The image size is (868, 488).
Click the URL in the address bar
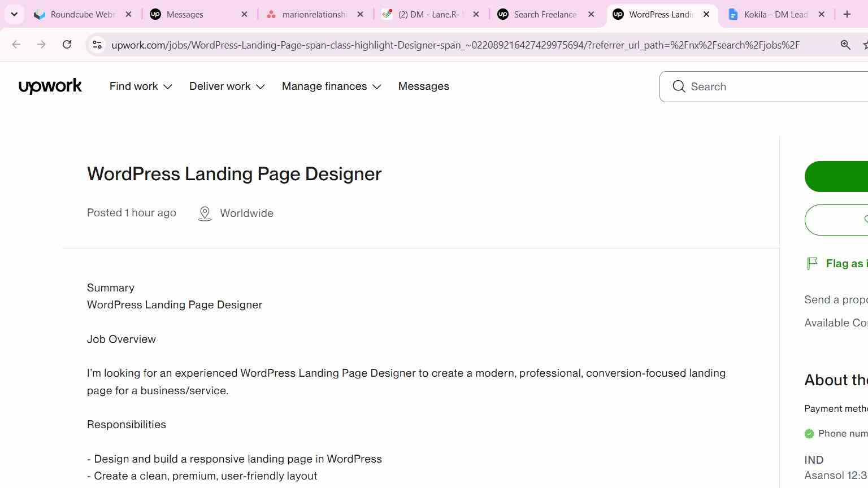coord(455,45)
